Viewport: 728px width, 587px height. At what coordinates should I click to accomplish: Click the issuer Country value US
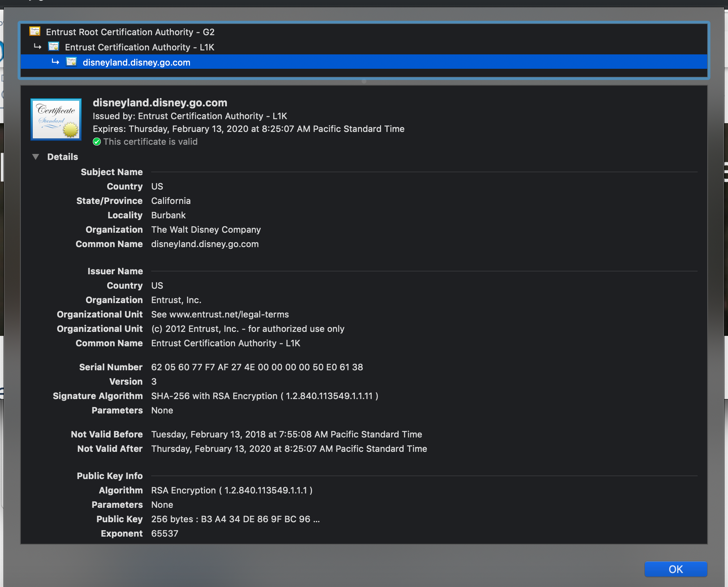pyautogui.click(x=157, y=286)
